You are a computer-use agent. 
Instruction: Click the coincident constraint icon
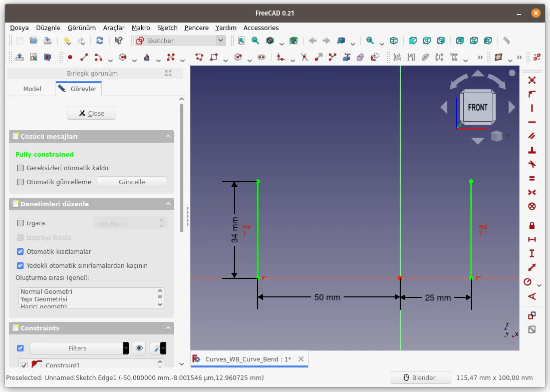tap(532, 80)
